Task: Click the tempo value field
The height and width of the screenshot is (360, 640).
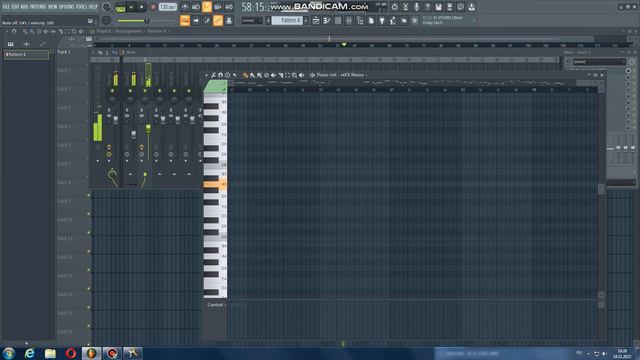Action: (x=168, y=7)
